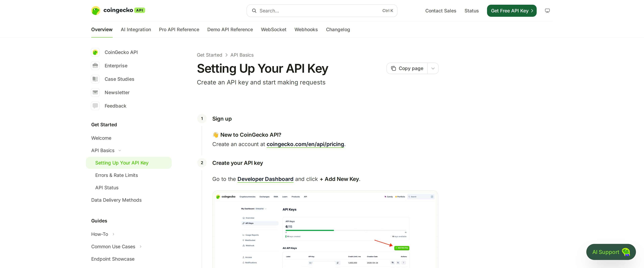This screenshot has width=644, height=268.
Task: Open the Enterprise sidebar link
Action: pos(116,66)
